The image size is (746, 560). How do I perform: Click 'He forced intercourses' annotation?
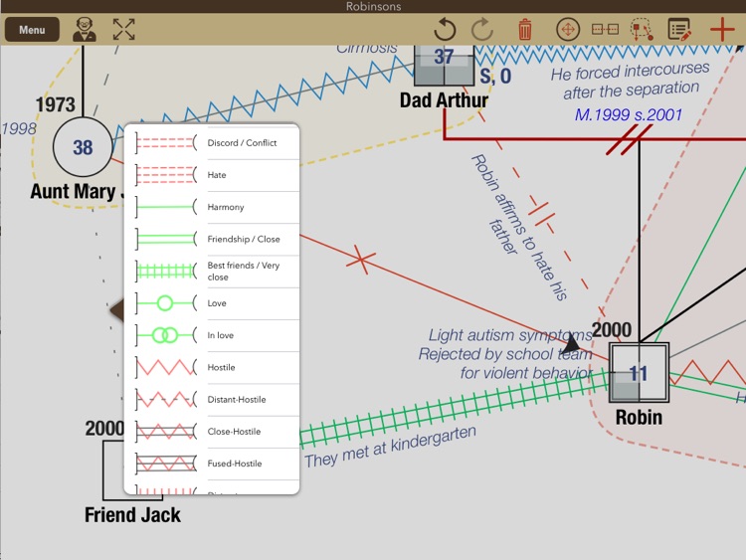tap(630, 80)
